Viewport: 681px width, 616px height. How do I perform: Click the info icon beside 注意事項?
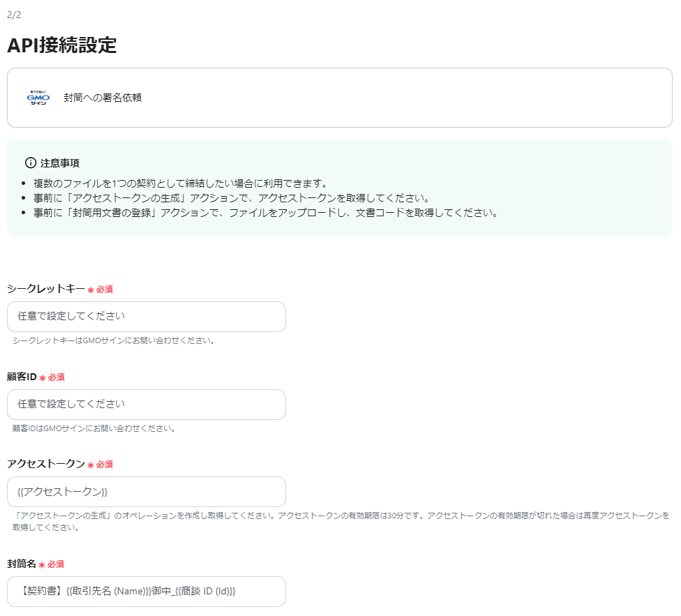point(30,163)
